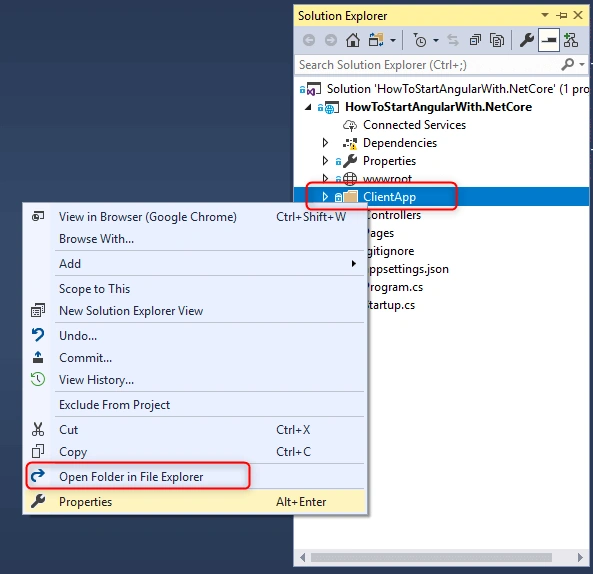Expand the Dependencies node

coord(325,143)
